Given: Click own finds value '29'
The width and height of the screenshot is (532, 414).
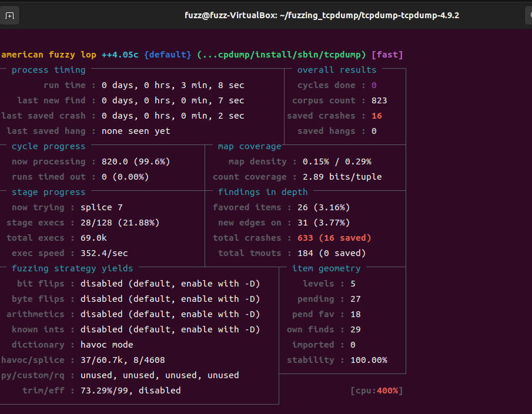Looking at the screenshot, I should coord(356,329).
